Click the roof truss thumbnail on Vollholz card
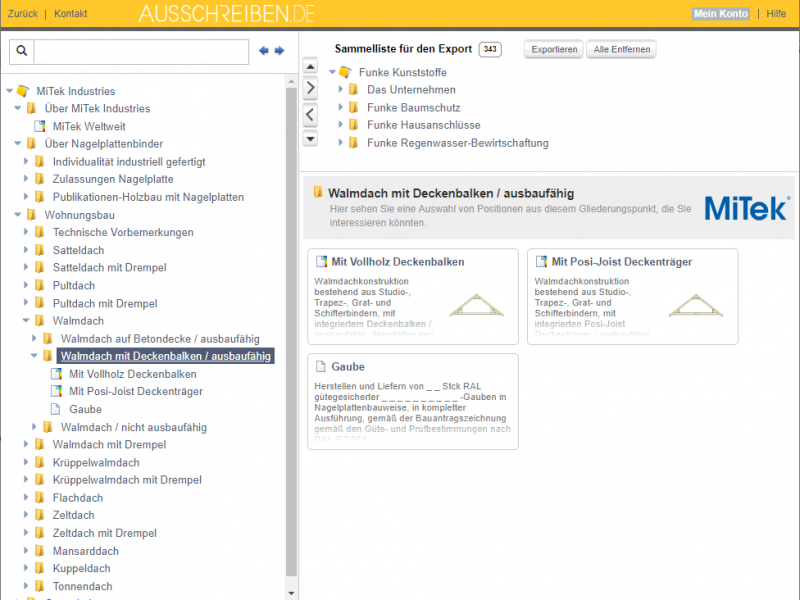 [477, 305]
